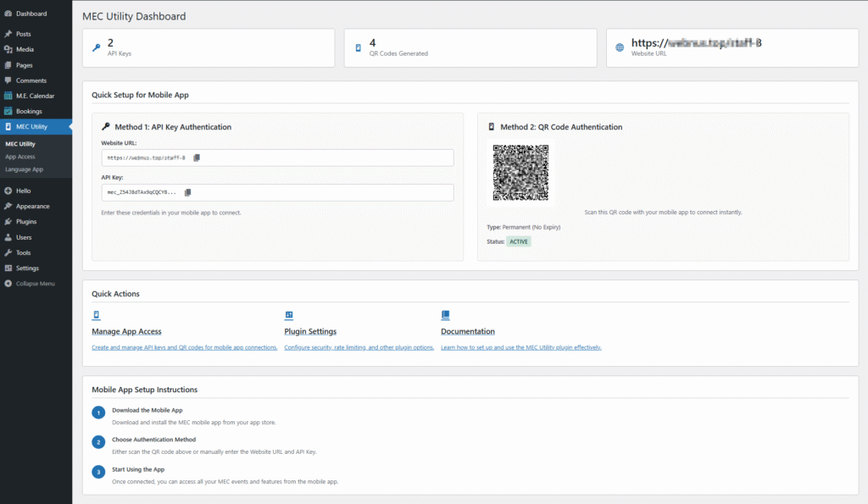The image size is (868, 504).
Task: Click the ACTIVE status badge
Action: pos(519,241)
